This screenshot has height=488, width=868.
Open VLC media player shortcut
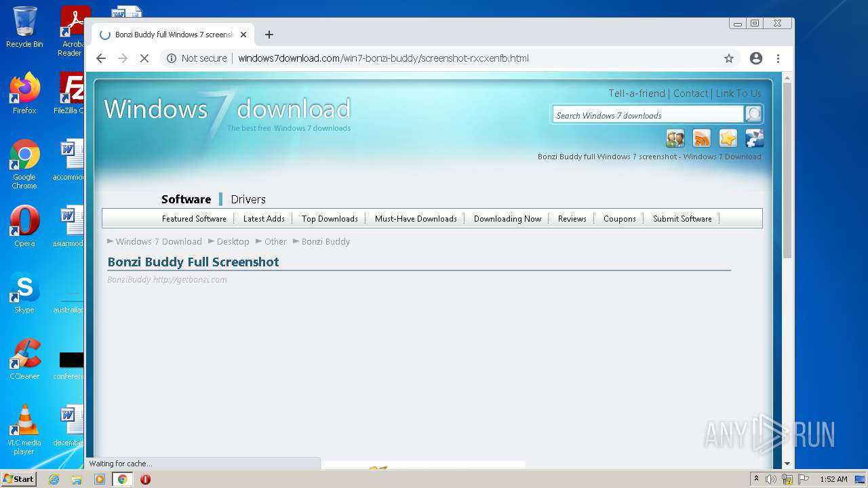[24, 430]
